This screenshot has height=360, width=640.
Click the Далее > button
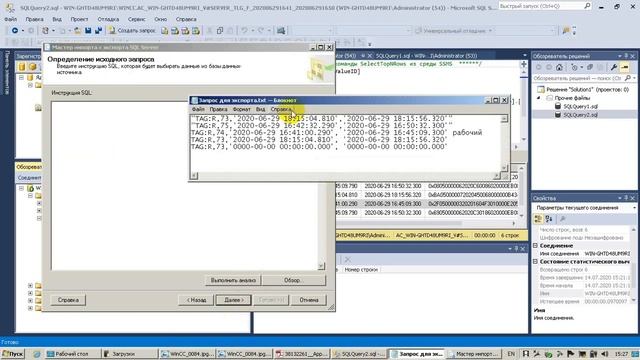[x=233, y=300]
